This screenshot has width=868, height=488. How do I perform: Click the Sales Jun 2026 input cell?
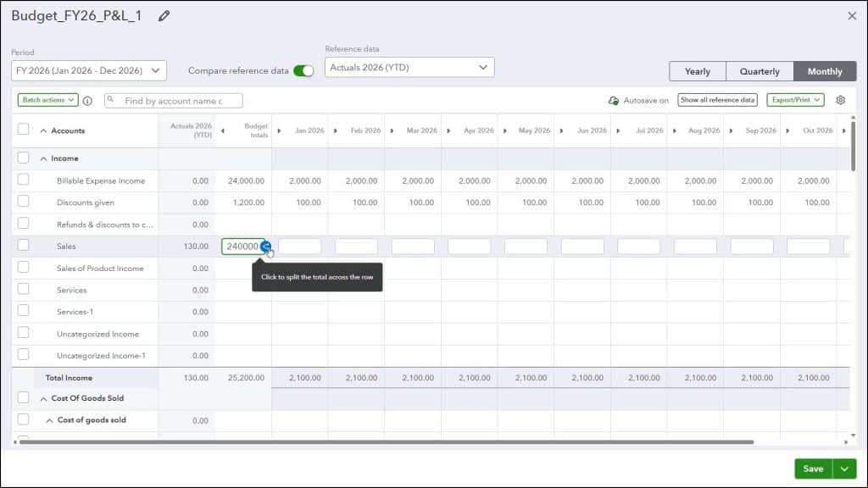coord(582,247)
